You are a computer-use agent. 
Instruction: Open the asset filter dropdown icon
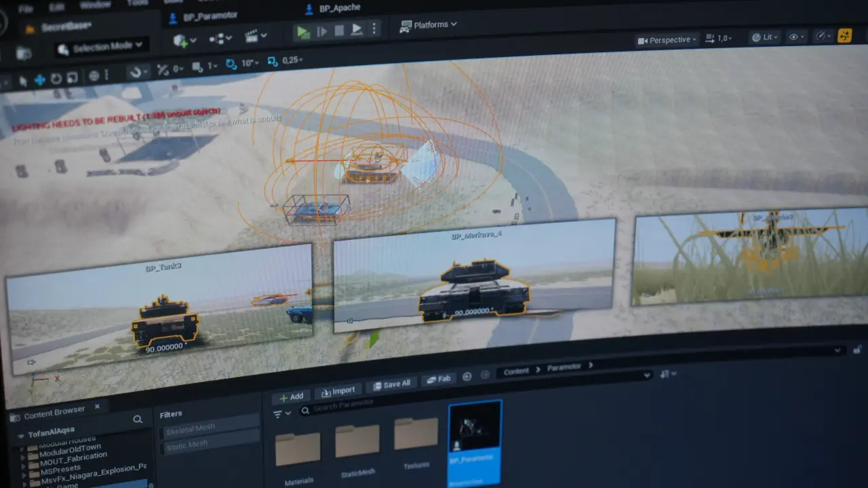[281, 413]
